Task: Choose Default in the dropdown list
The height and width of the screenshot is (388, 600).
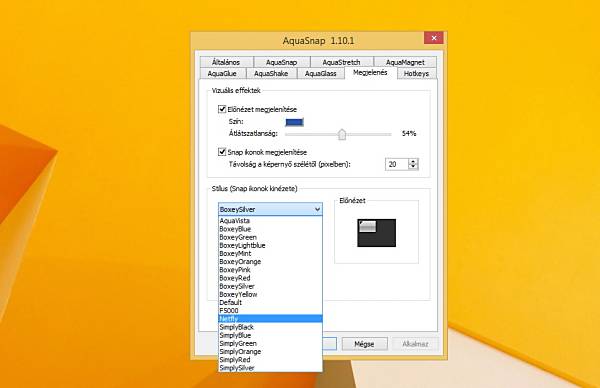Action: pos(270,302)
